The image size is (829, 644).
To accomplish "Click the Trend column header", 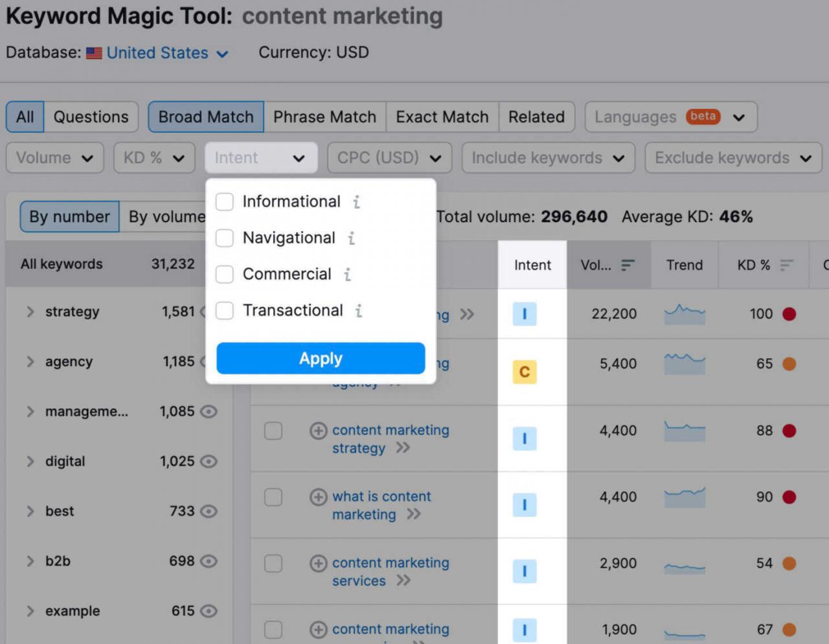I will 685,265.
